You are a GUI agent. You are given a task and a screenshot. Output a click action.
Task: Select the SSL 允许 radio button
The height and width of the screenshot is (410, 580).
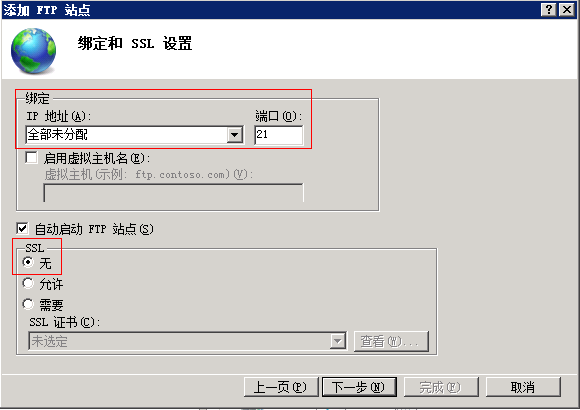[x=28, y=283]
